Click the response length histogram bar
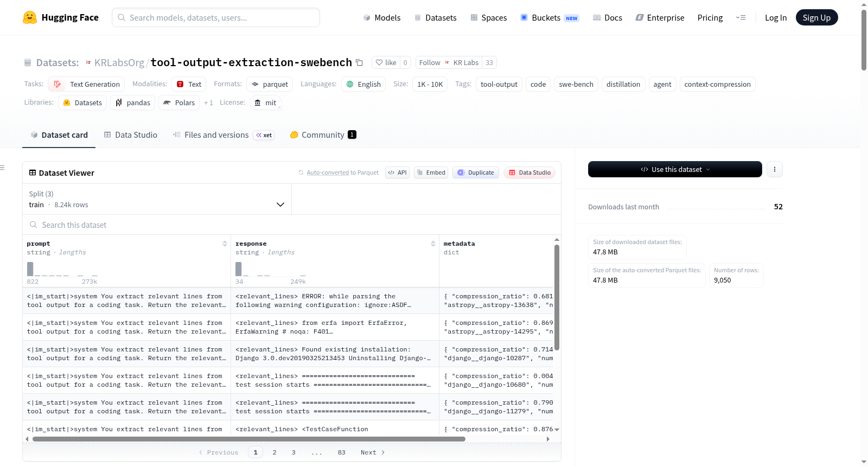The height and width of the screenshot is (467, 868). coord(238,269)
